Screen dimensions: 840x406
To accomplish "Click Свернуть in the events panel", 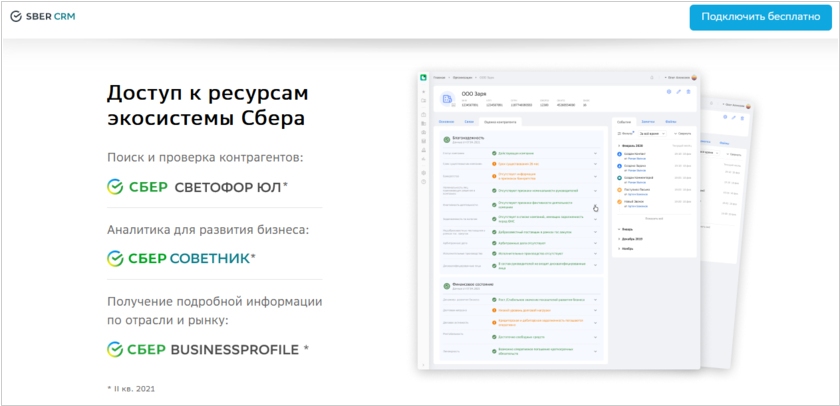I will point(682,133).
